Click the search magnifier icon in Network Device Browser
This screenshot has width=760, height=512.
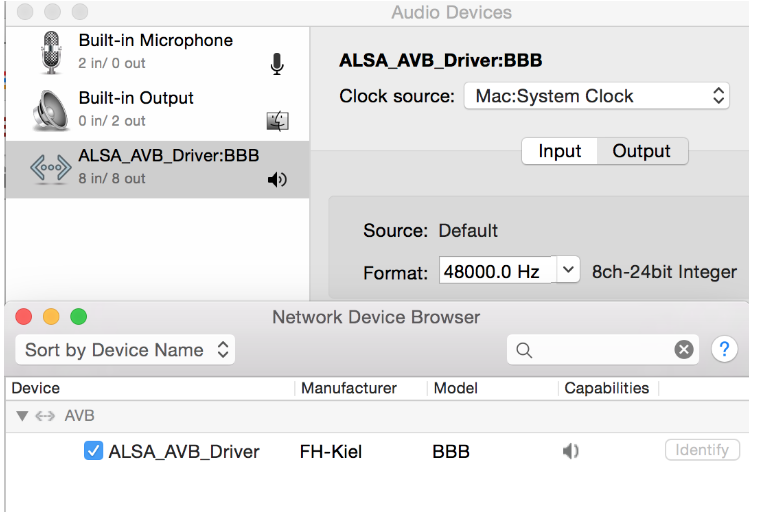coord(524,350)
